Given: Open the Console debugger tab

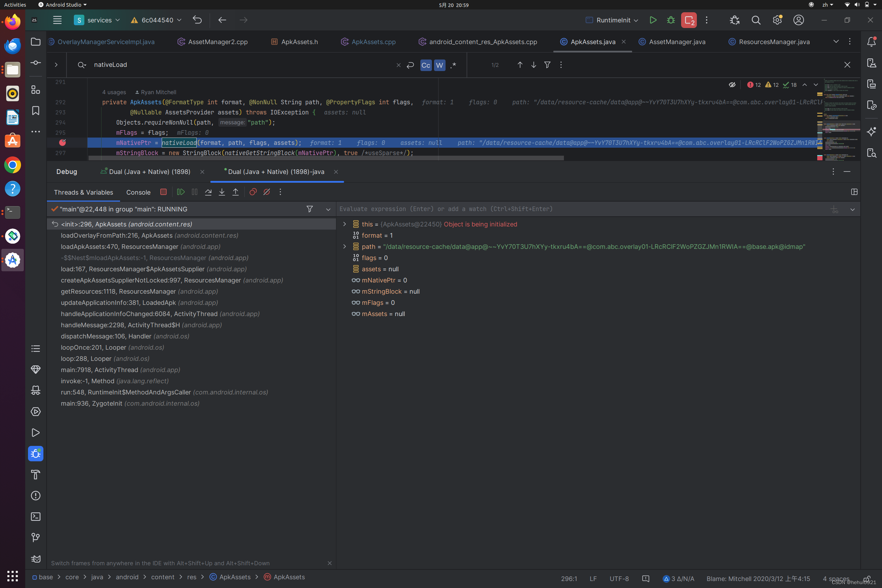Looking at the screenshot, I should (138, 192).
